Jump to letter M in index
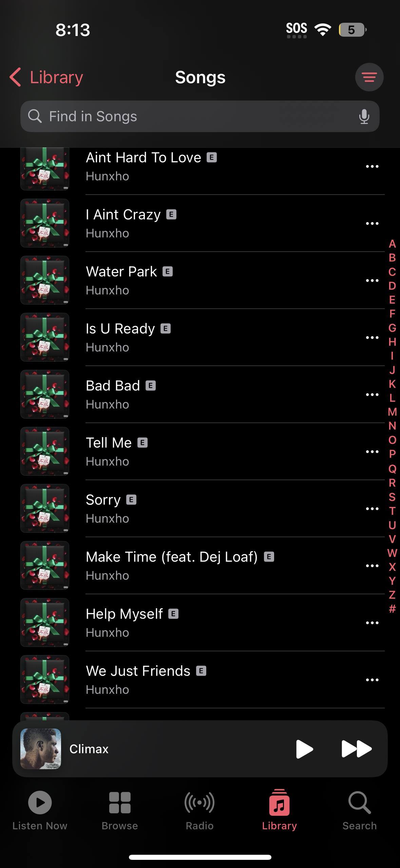 coord(392,412)
